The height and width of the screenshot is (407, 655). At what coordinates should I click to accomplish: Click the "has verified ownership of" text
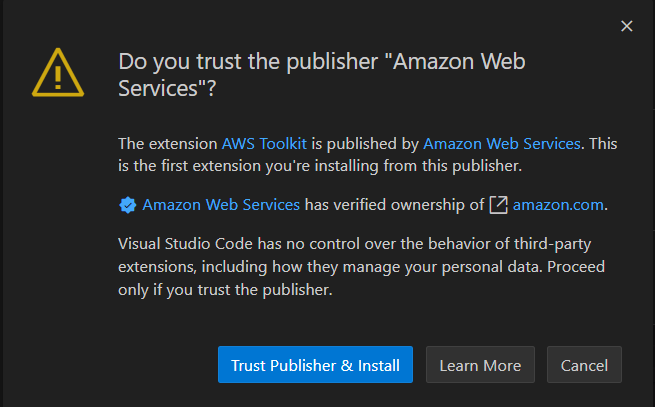click(x=394, y=205)
